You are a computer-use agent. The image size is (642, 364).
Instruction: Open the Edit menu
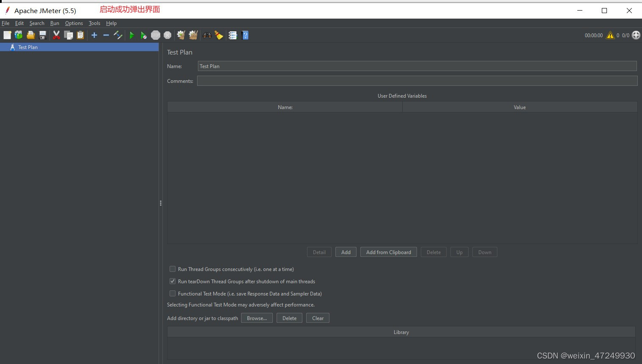(19, 23)
